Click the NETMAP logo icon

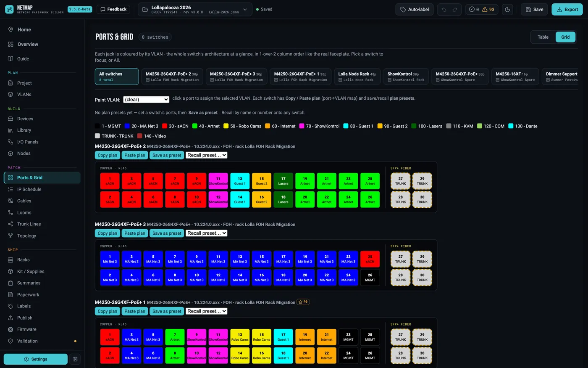click(9, 9)
